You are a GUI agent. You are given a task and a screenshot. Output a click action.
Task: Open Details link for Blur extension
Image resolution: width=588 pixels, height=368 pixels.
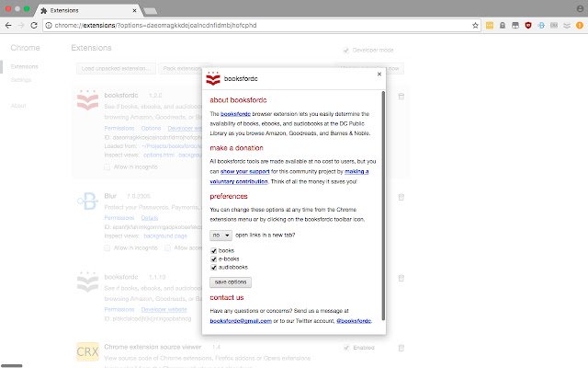tap(149, 218)
